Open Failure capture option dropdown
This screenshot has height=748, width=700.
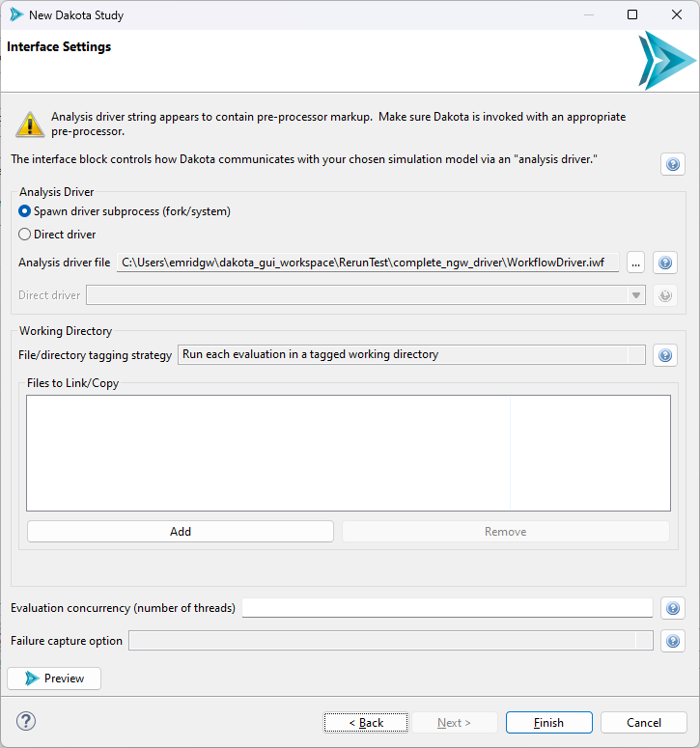click(x=391, y=640)
